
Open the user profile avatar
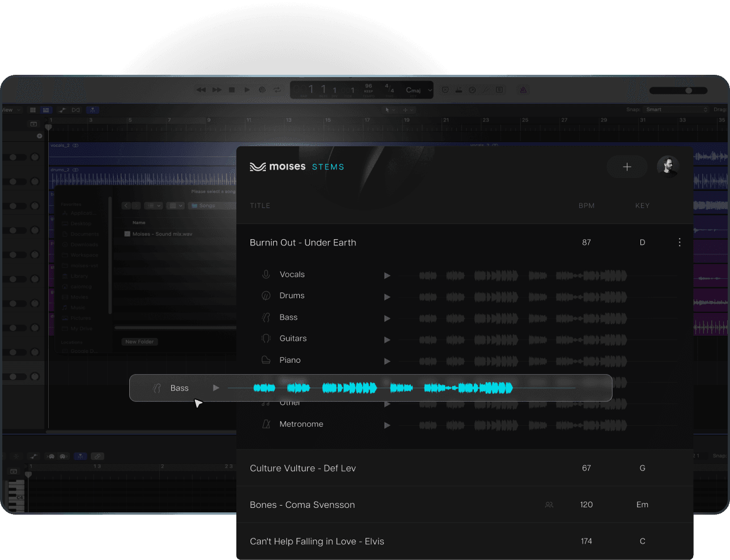[668, 167]
